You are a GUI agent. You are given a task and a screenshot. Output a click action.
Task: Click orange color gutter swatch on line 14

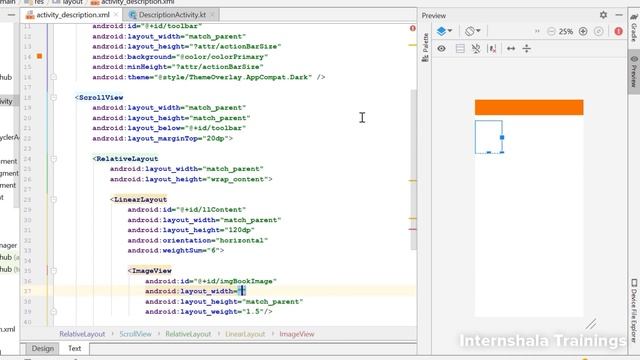pyautogui.click(x=40, y=56)
